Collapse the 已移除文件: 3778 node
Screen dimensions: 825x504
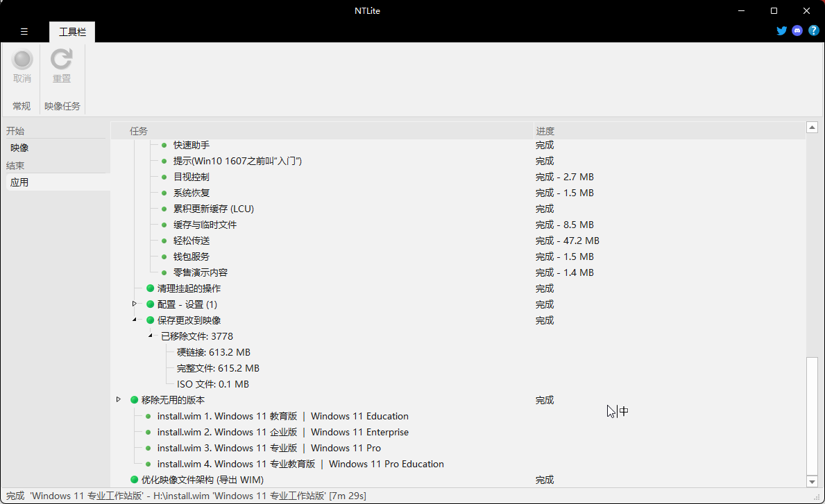(151, 336)
